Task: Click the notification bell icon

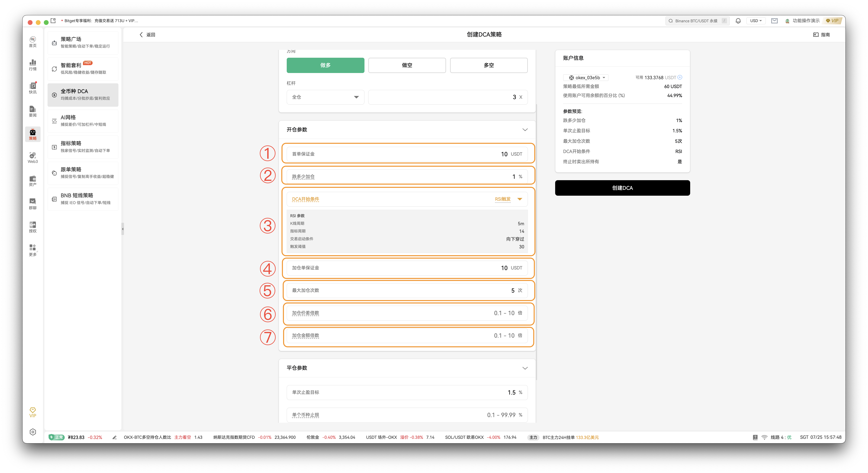Action: (x=738, y=21)
